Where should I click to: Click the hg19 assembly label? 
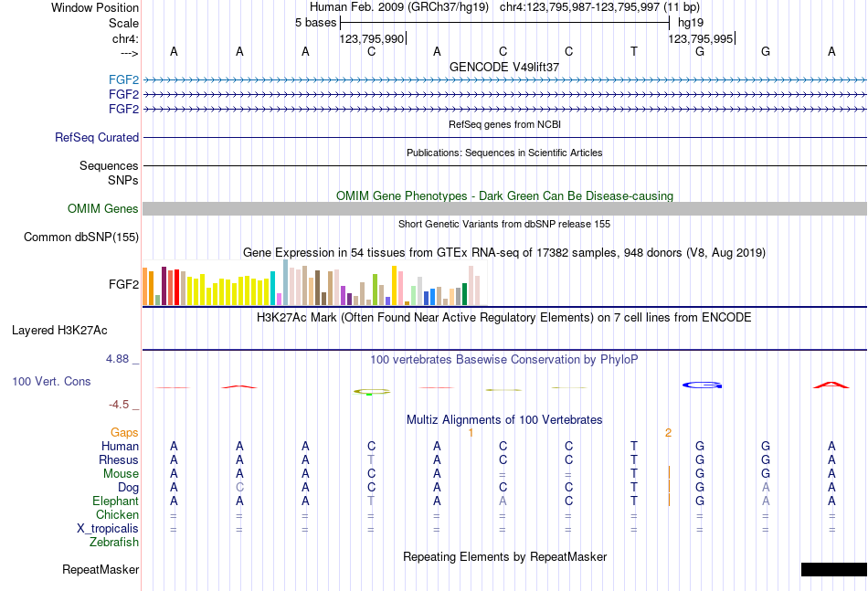pyautogui.click(x=691, y=23)
